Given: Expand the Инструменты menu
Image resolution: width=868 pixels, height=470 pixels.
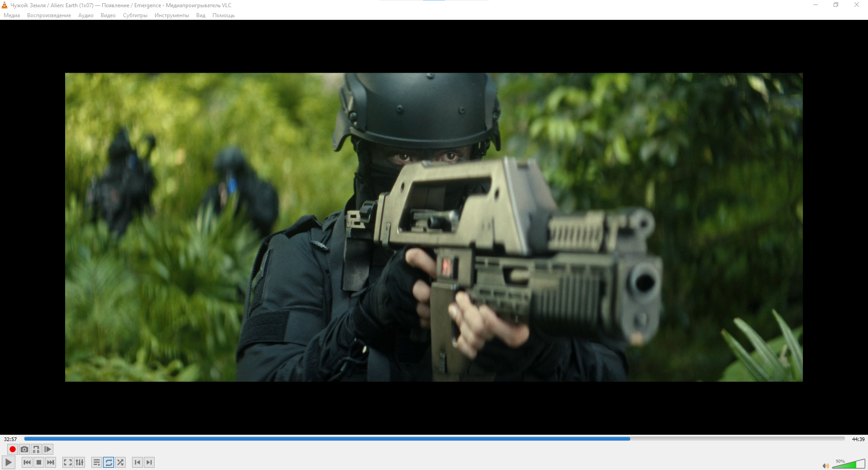Looking at the screenshot, I should tap(171, 15).
